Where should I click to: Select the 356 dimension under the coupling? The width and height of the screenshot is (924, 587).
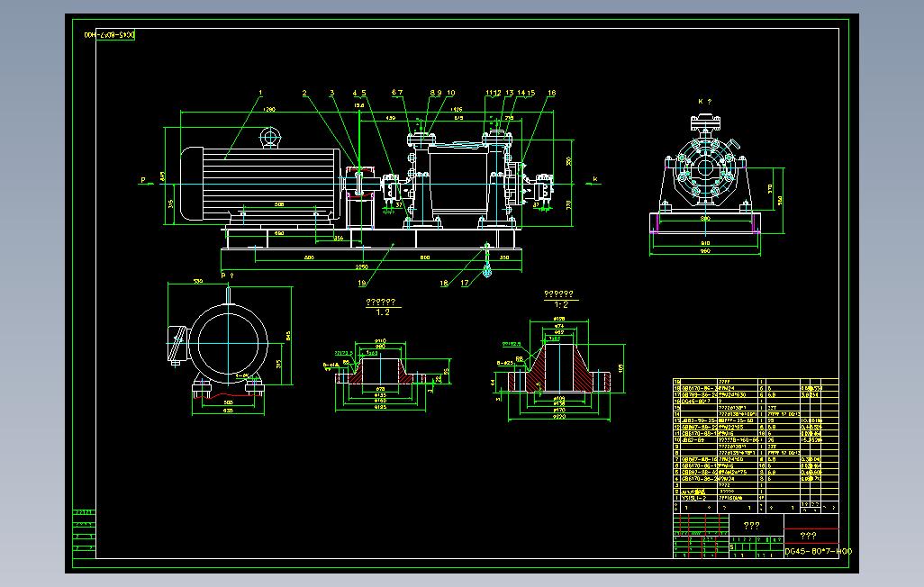339,239
